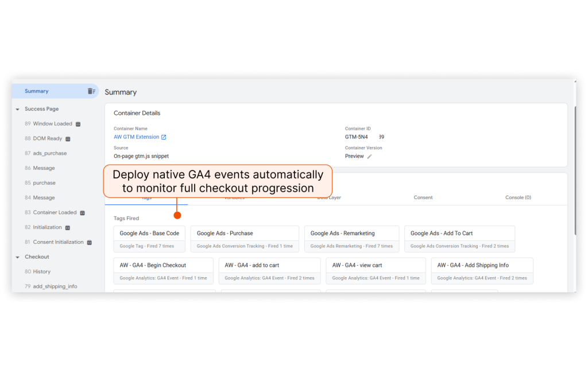
Task: Select event 84 Message
Action: point(40,197)
